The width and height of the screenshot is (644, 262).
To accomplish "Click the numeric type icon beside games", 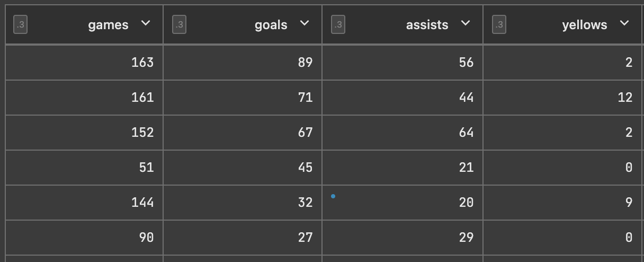I will pos(20,24).
